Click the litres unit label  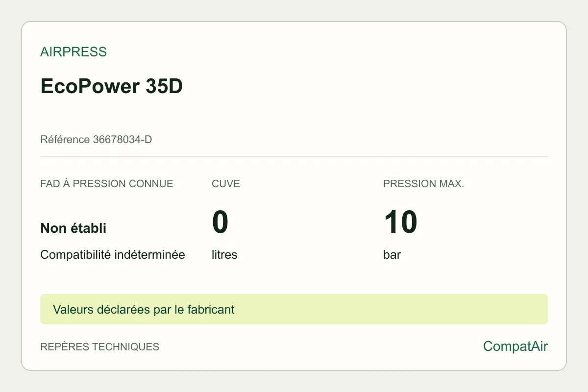tap(224, 255)
